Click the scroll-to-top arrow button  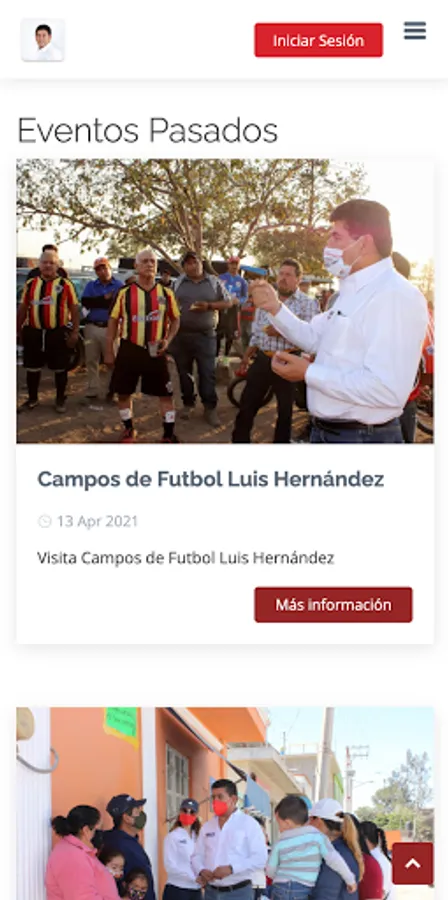412,863
